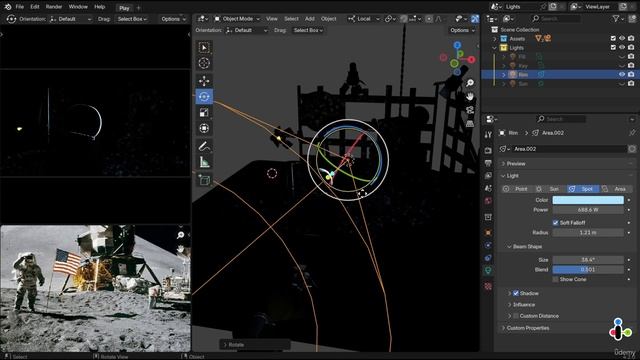Open the Edit menu

[x=35, y=7]
